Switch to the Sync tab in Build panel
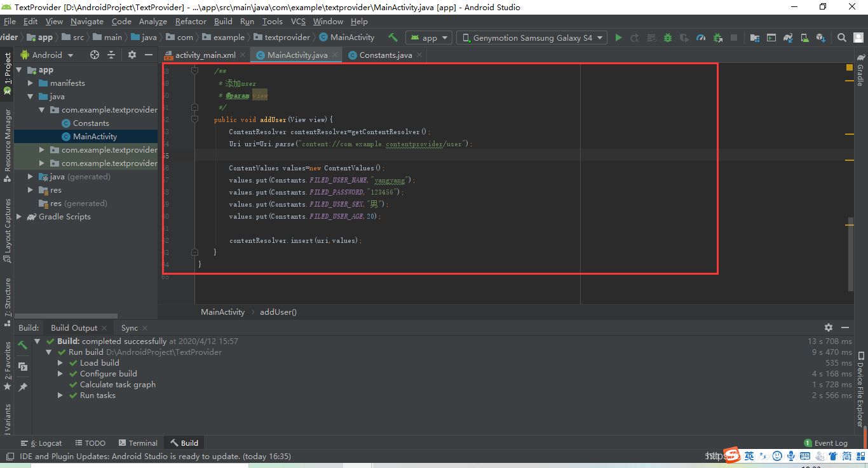 [x=130, y=328]
